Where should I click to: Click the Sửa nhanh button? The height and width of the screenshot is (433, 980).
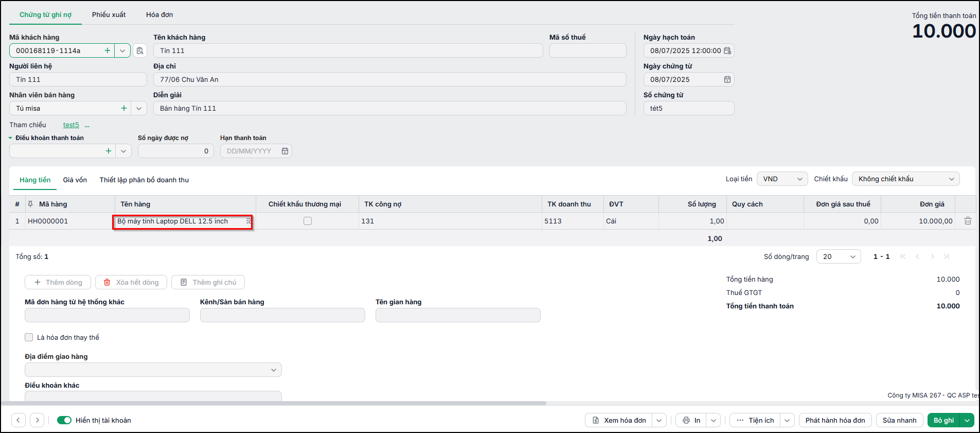coord(900,420)
